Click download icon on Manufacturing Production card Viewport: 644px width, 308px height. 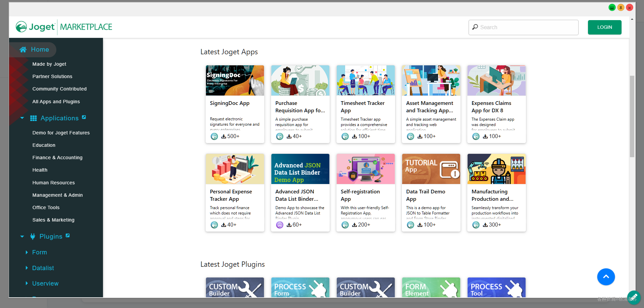click(x=485, y=225)
